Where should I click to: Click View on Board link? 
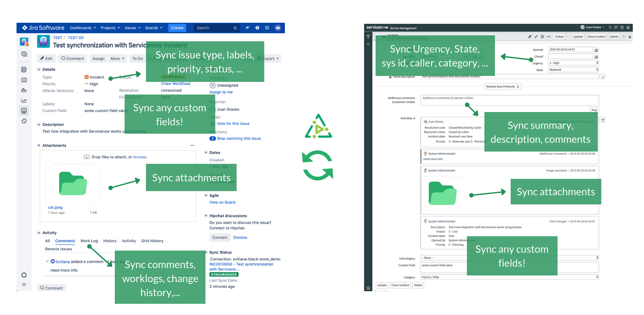[x=222, y=202]
